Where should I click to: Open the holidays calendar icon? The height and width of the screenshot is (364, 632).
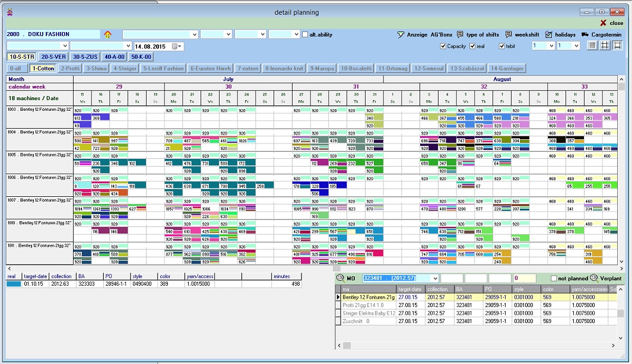pos(548,34)
